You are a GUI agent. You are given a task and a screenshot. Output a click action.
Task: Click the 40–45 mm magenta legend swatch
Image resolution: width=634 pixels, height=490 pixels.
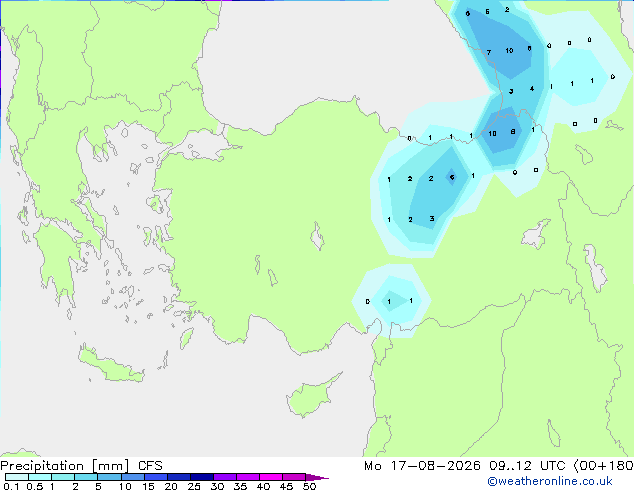[271, 477]
